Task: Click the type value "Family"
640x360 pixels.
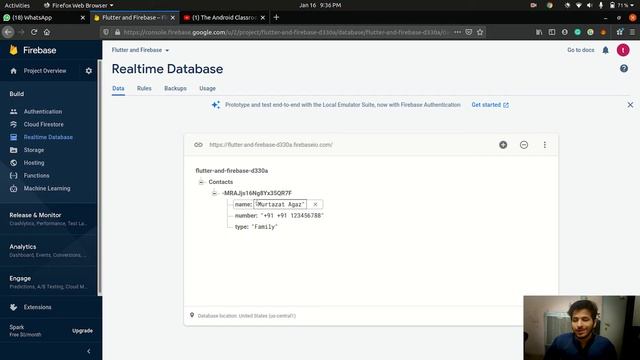Action: point(264,227)
